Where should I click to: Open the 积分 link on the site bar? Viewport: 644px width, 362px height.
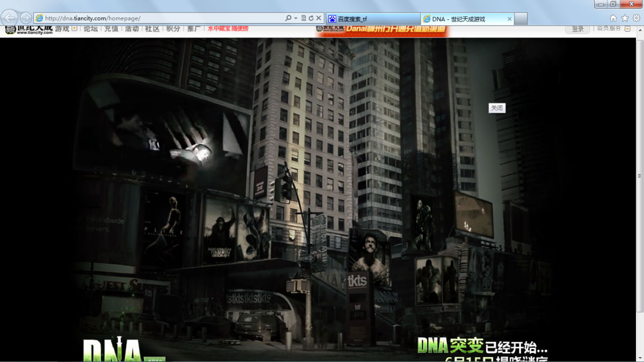click(173, 28)
